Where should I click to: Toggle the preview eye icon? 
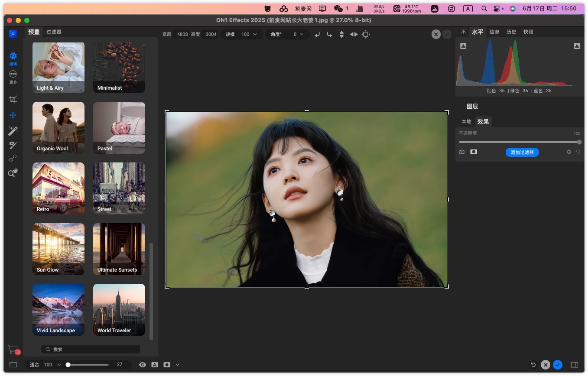pyautogui.click(x=143, y=365)
